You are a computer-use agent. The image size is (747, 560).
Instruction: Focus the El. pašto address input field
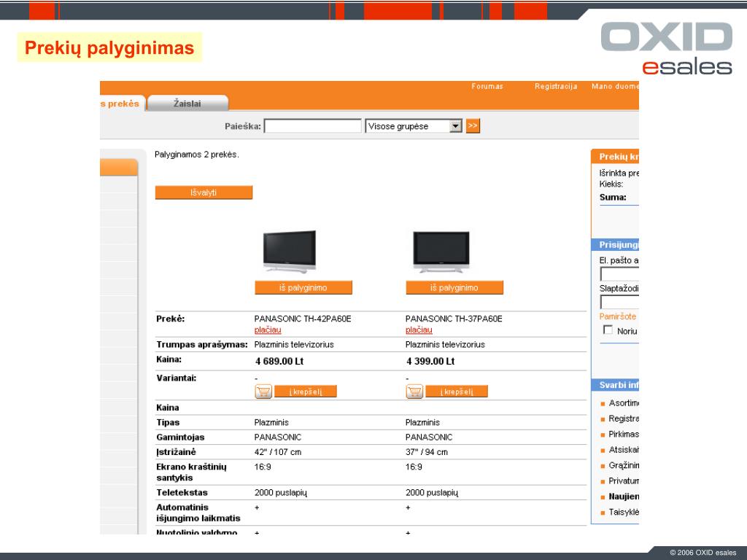(x=619, y=274)
